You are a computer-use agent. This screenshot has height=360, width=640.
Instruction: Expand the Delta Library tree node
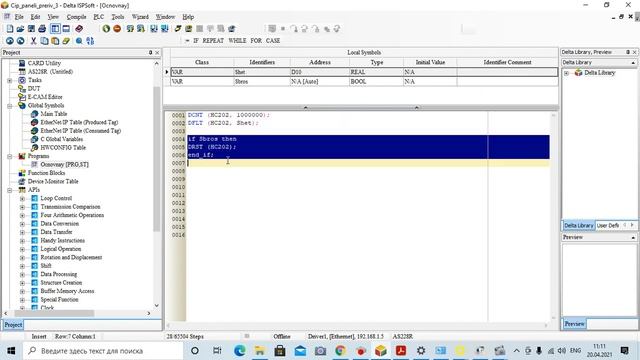pos(567,73)
